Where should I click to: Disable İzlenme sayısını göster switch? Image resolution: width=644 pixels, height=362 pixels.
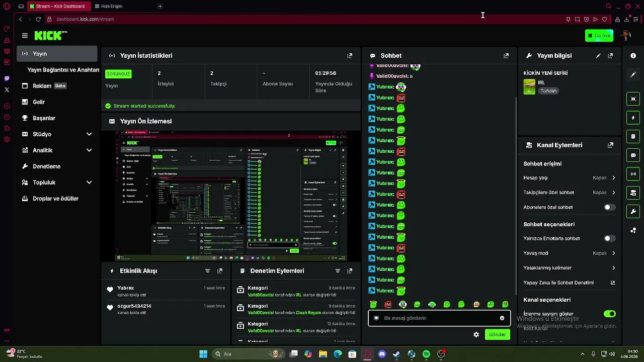pos(609,314)
